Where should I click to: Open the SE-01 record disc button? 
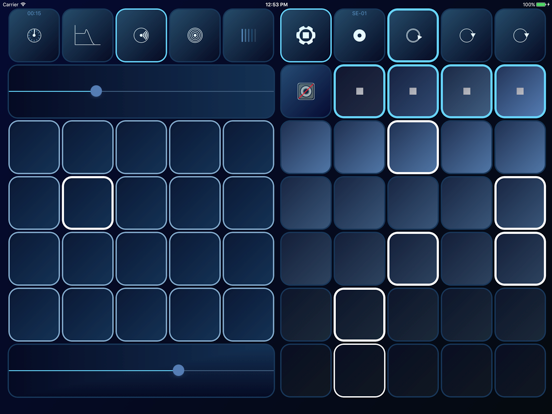[359, 35]
